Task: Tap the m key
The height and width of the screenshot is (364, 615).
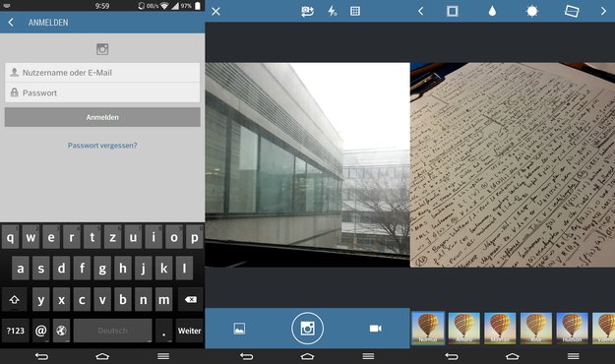Action: pos(164,300)
